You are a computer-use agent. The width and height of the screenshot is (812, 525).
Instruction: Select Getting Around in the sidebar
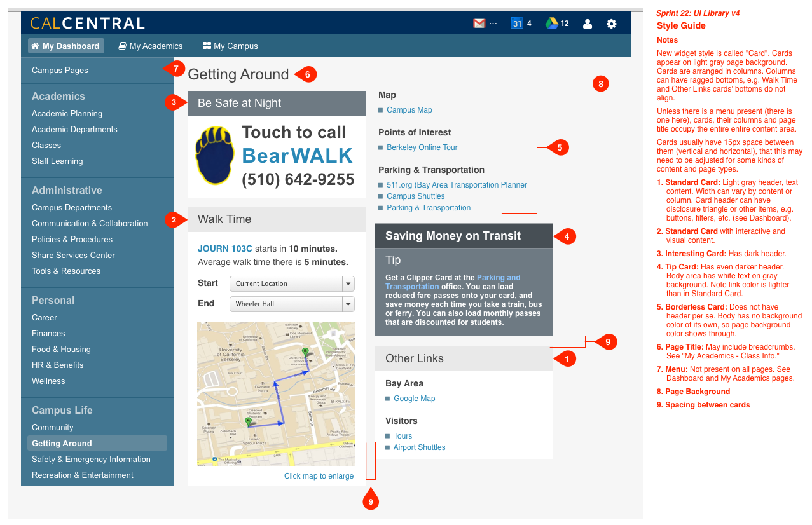pyautogui.click(x=97, y=443)
